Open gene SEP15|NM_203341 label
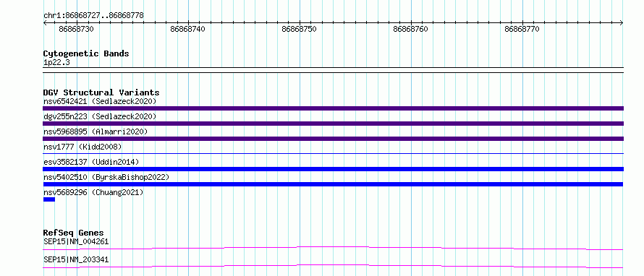The width and height of the screenshot is (644, 276). click(x=76, y=260)
